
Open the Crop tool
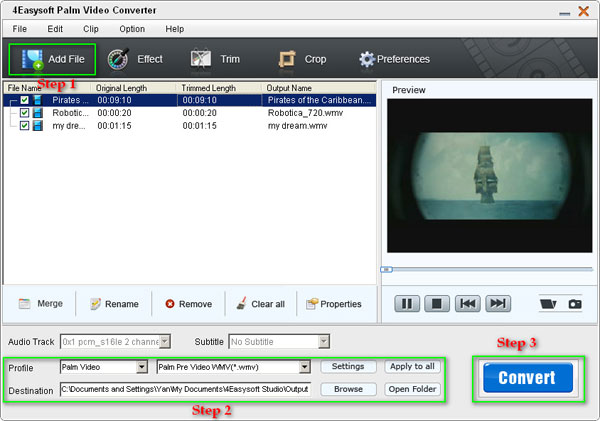[x=302, y=59]
